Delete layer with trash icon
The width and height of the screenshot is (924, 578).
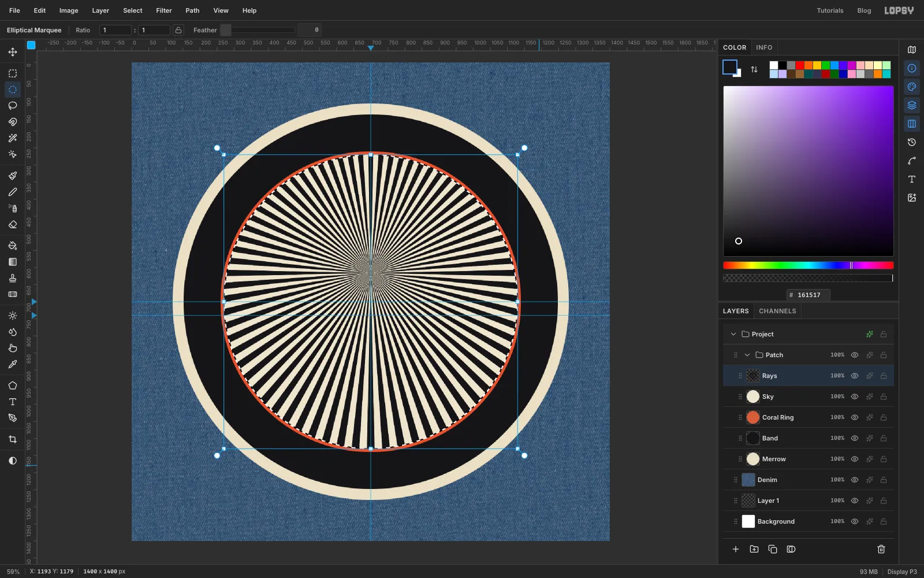point(881,549)
